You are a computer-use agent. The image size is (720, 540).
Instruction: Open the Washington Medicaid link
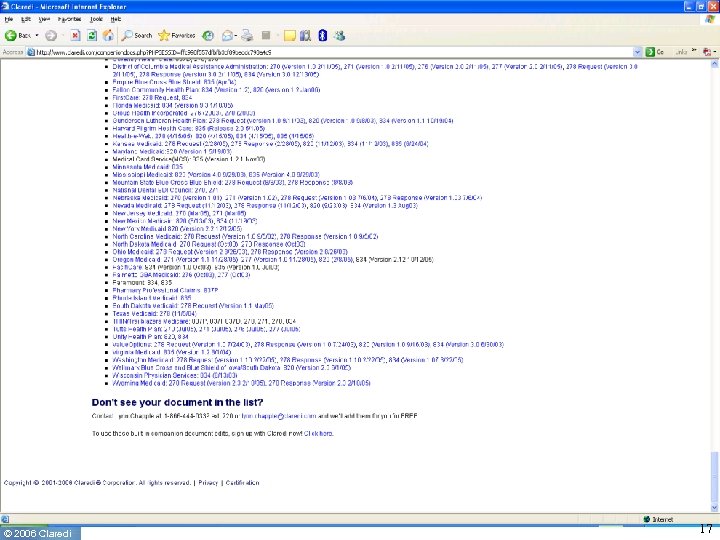[288, 360]
